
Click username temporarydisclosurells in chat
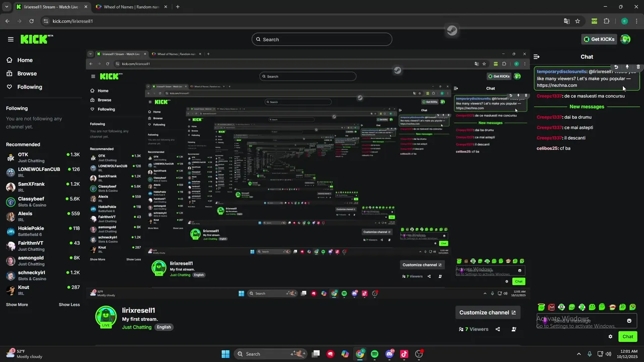coord(561,71)
